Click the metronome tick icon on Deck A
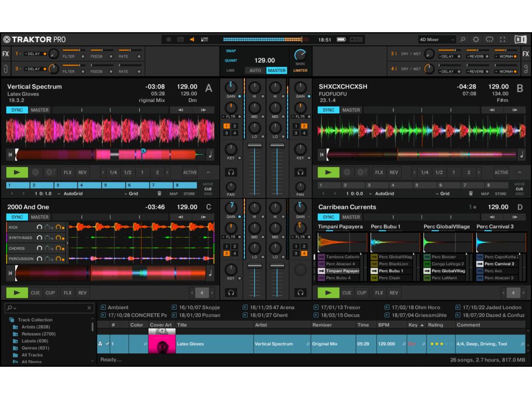532x399 pixels. click(x=210, y=154)
